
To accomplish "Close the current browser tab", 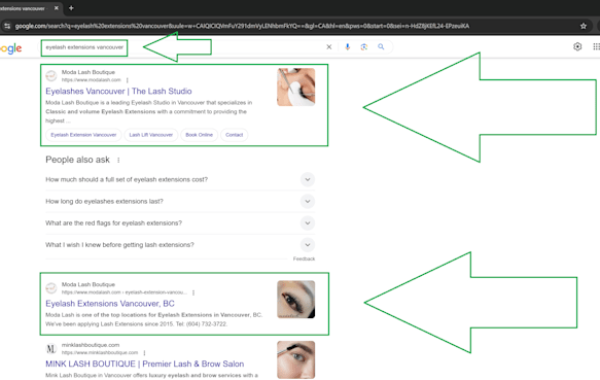I will [56, 8].
